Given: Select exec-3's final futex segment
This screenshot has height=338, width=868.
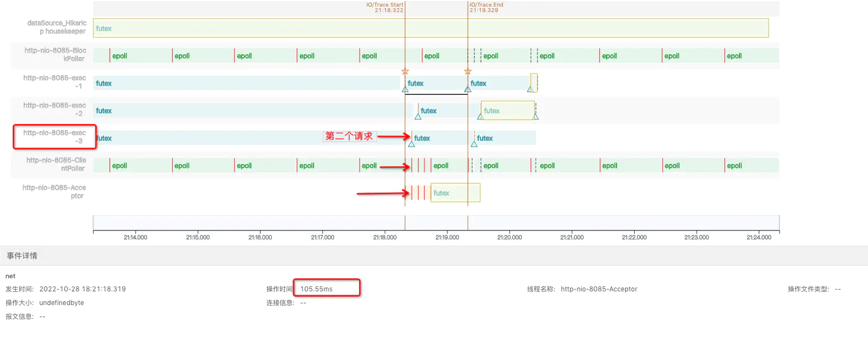Looking at the screenshot, I should point(505,138).
